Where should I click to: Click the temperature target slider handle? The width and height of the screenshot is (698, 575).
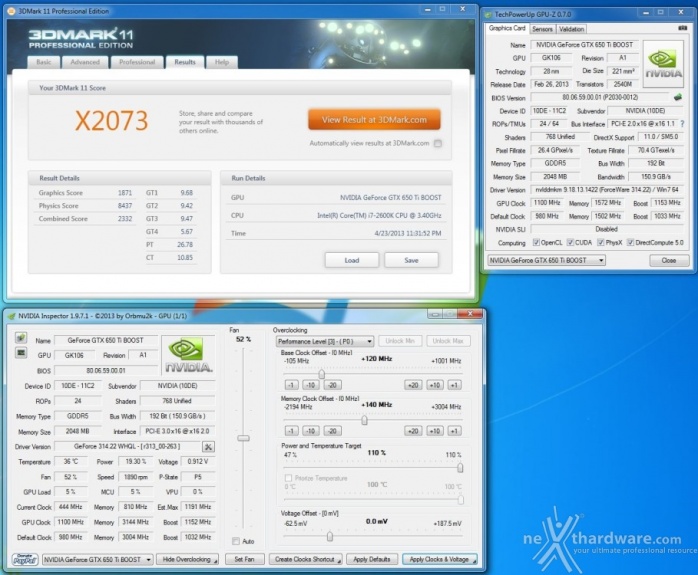coord(460,500)
